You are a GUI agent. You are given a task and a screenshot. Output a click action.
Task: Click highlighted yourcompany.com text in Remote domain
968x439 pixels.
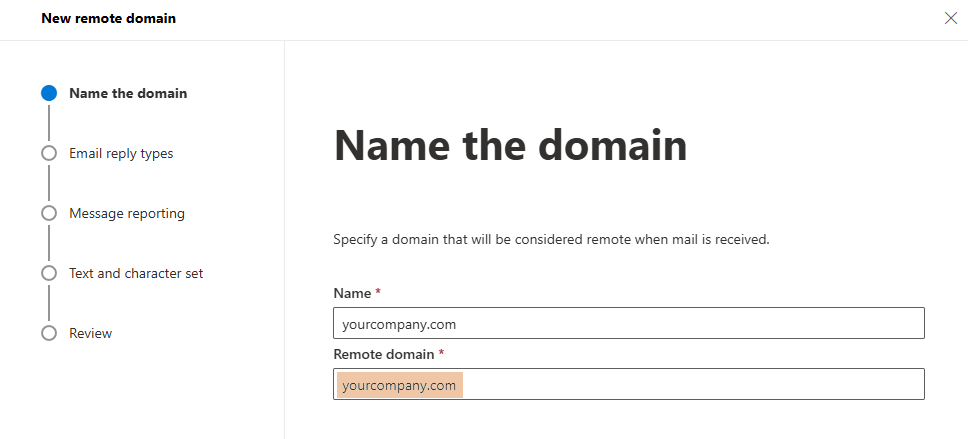[x=399, y=385]
